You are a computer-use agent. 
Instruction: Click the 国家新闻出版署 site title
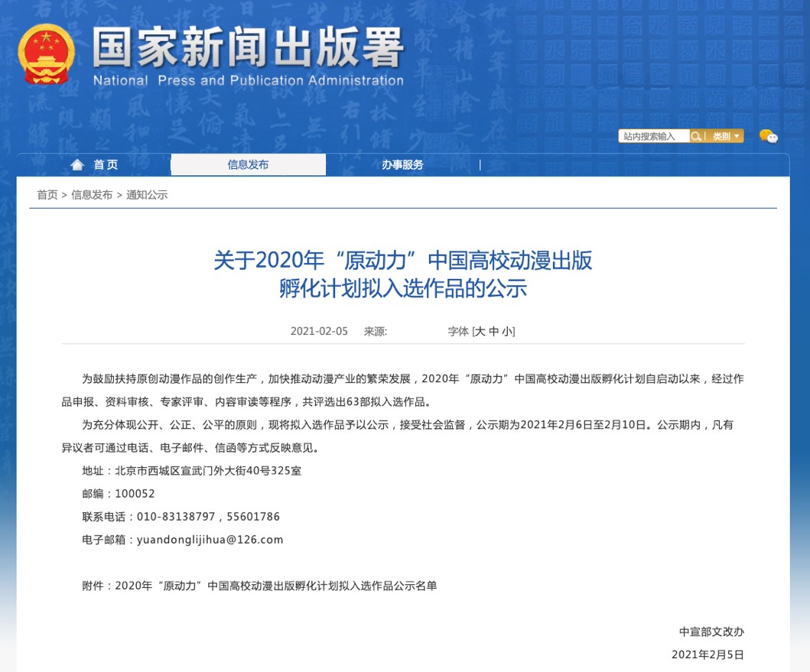point(249,47)
